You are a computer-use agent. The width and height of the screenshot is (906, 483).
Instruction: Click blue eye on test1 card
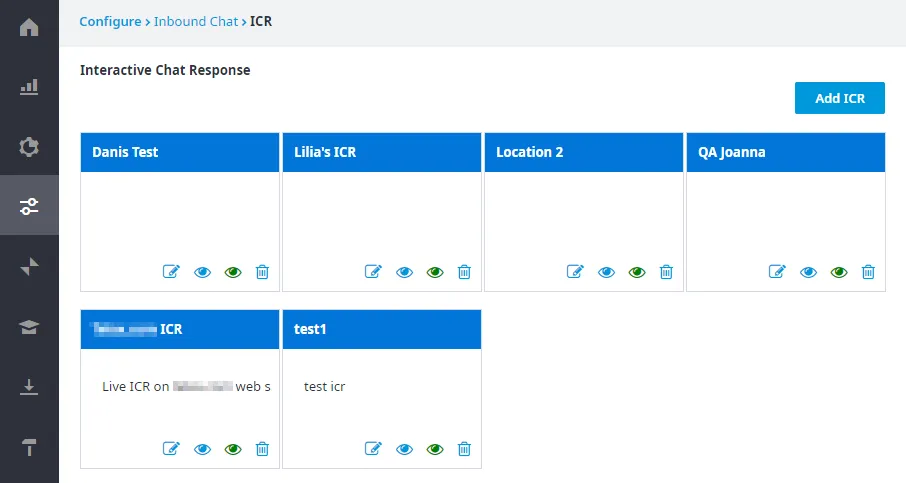[x=404, y=449]
